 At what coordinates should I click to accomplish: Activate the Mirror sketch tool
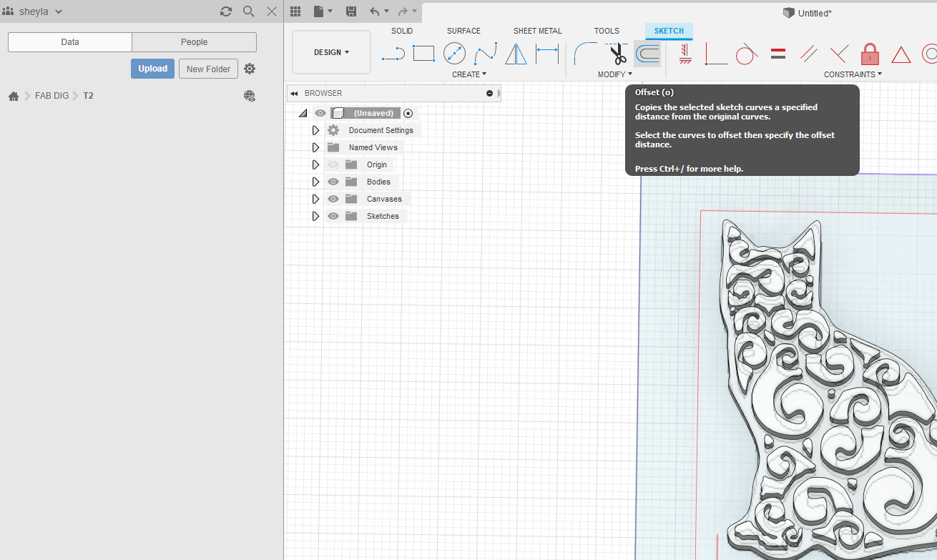click(516, 54)
